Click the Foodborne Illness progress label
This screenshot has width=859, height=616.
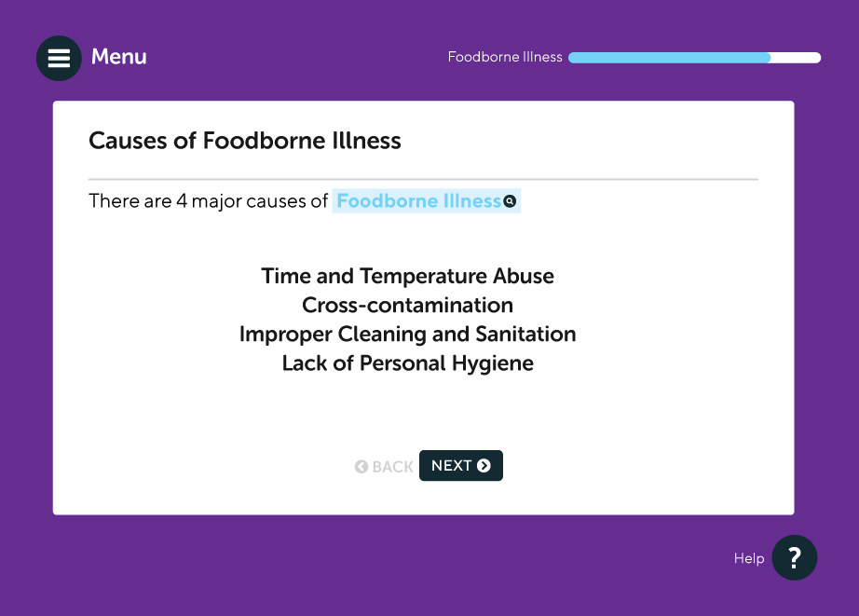click(505, 57)
